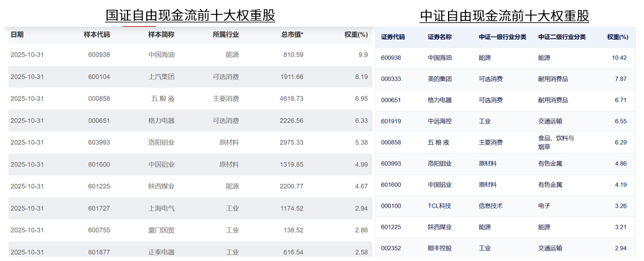644x261 pixels.
Task: Click the 日期 column header
Action: click(17, 35)
